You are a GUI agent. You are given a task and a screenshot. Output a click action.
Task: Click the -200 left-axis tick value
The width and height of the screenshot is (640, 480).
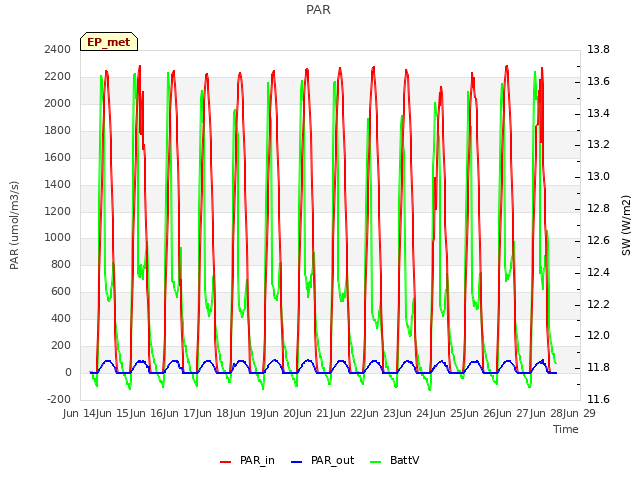(59, 399)
